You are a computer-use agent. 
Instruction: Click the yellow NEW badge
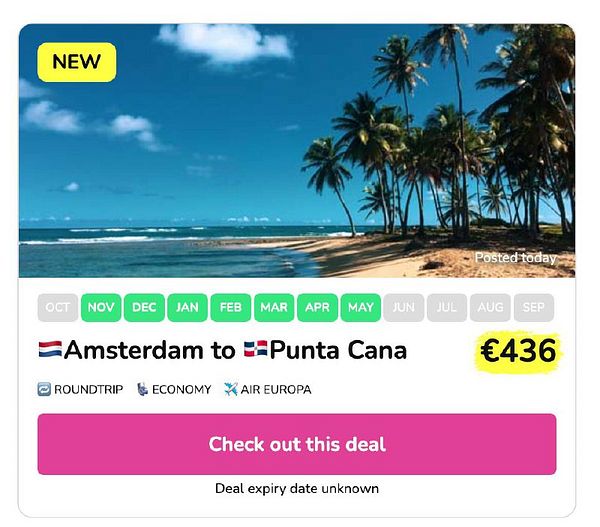click(x=77, y=62)
